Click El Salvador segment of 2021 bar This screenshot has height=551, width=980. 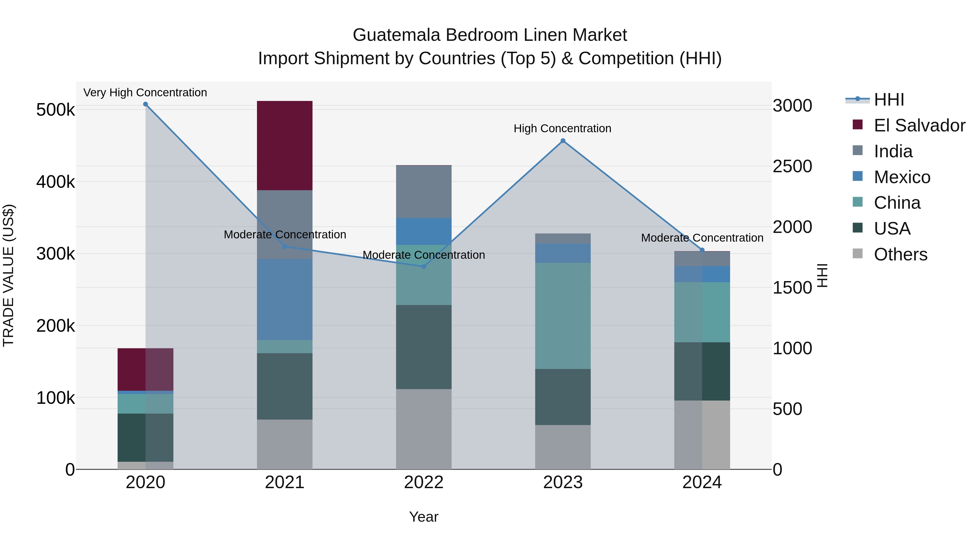(x=284, y=146)
